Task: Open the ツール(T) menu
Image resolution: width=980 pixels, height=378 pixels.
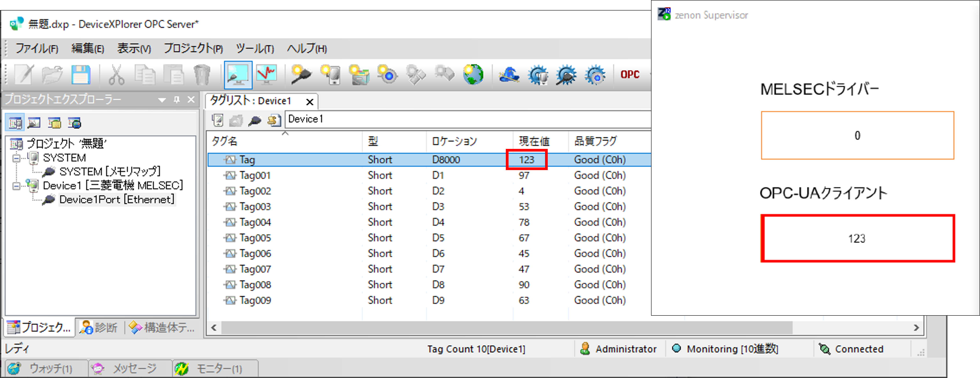Action: pos(255,49)
